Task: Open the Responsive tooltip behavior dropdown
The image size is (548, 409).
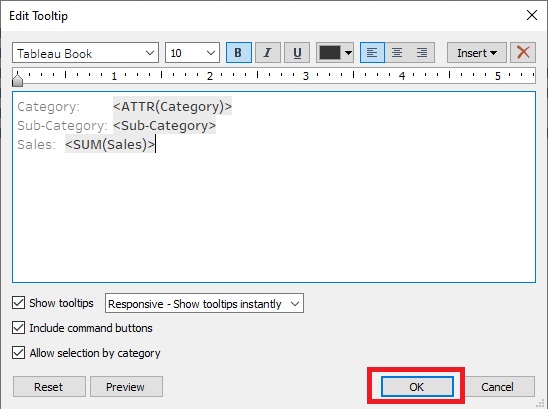Action: (x=204, y=303)
